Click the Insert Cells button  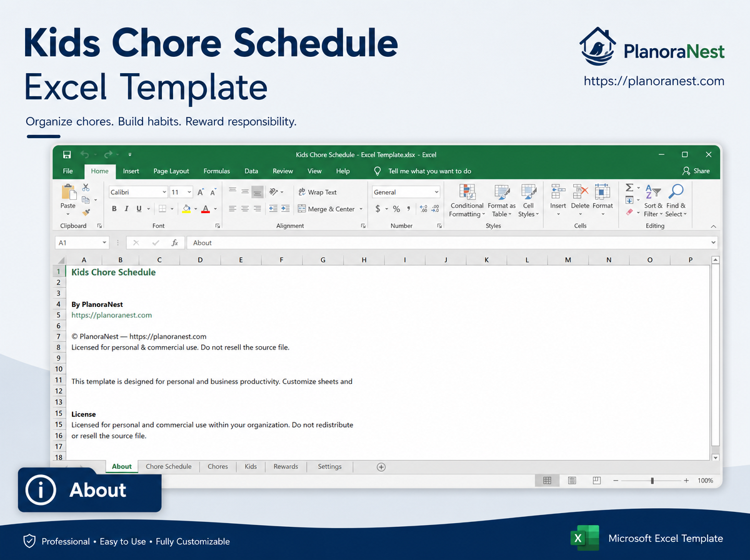click(558, 200)
